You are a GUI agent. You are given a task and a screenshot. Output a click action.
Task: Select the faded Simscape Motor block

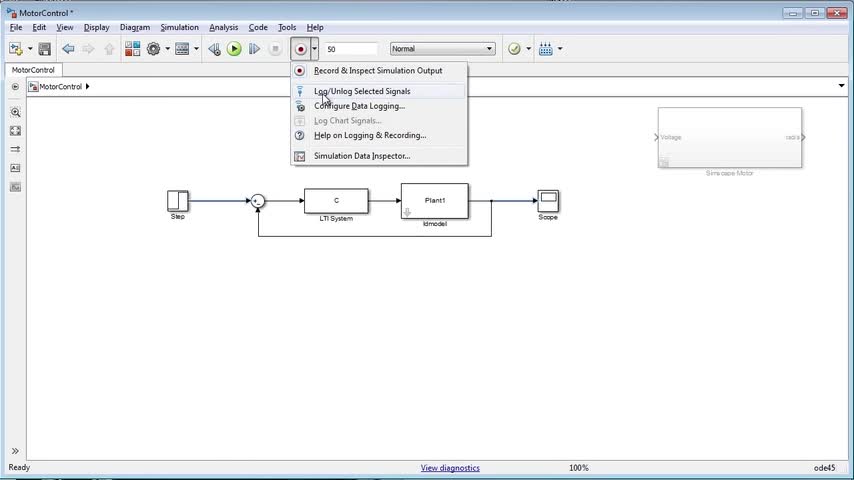(729, 137)
